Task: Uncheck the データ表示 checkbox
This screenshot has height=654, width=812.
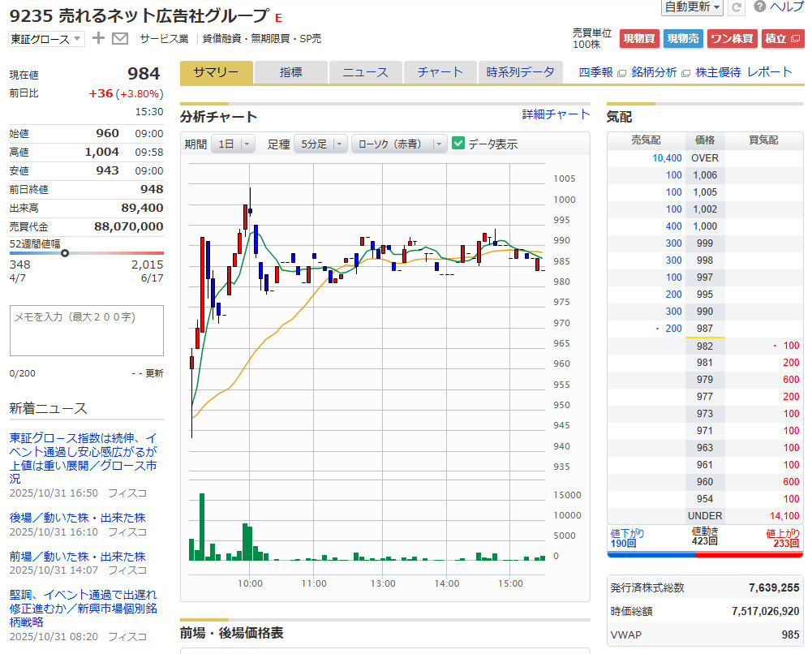Action: tap(458, 144)
